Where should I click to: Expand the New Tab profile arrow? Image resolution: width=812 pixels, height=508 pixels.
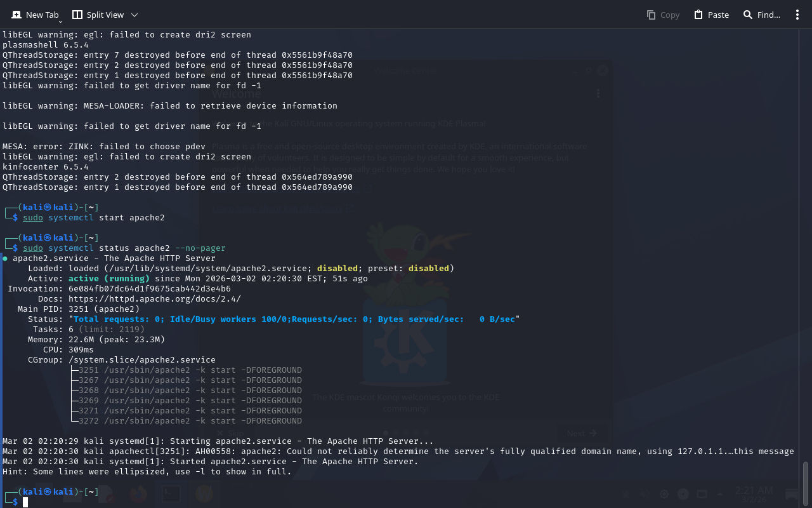tap(60, 22)
